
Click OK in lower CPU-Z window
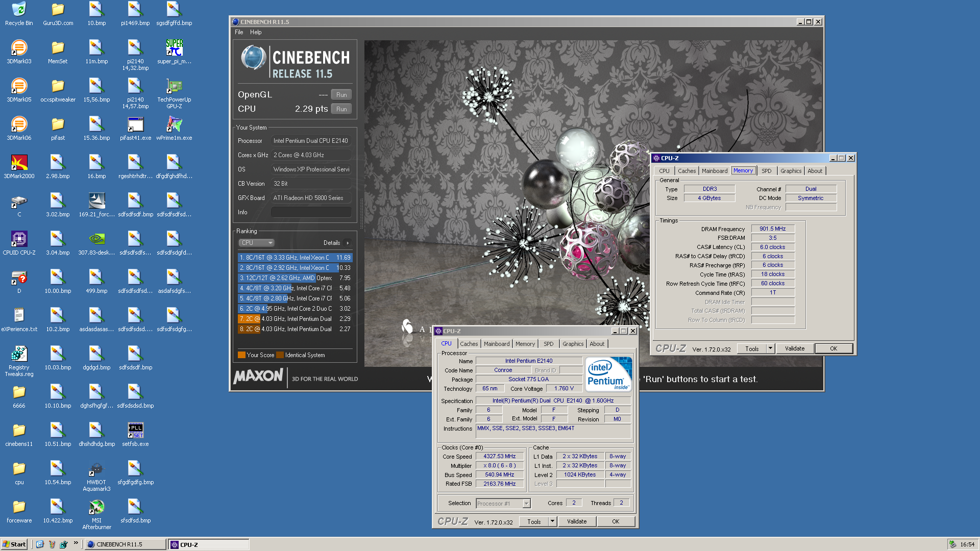tap(616, 522)
